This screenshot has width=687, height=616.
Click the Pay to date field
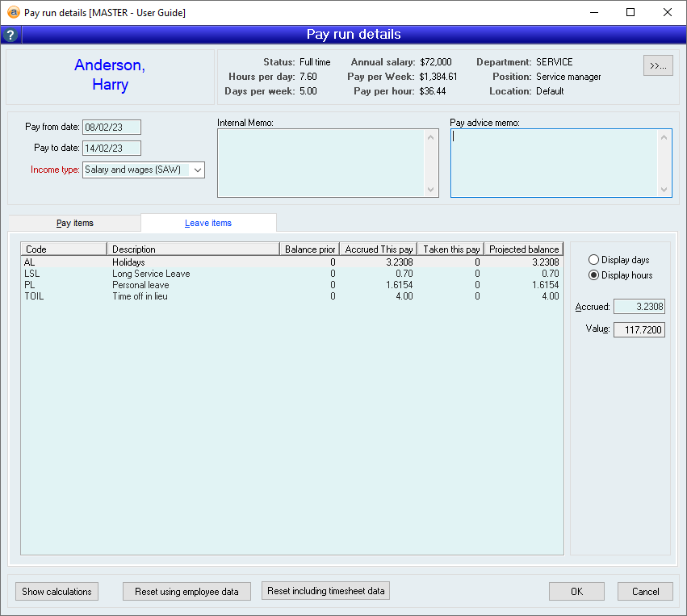coord(112,148)
